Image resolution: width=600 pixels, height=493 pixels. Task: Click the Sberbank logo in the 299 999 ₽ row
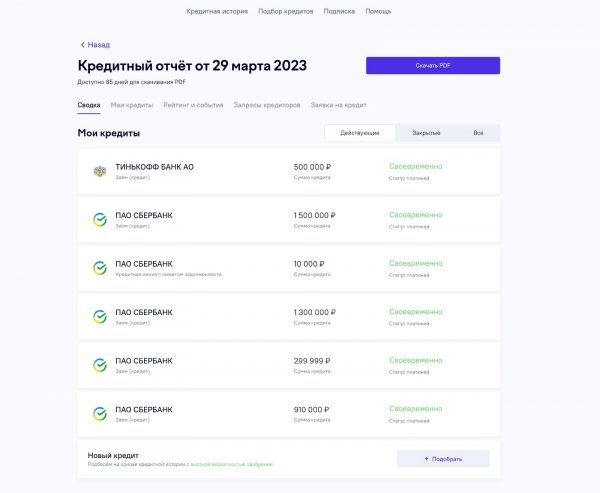point(100,365)
